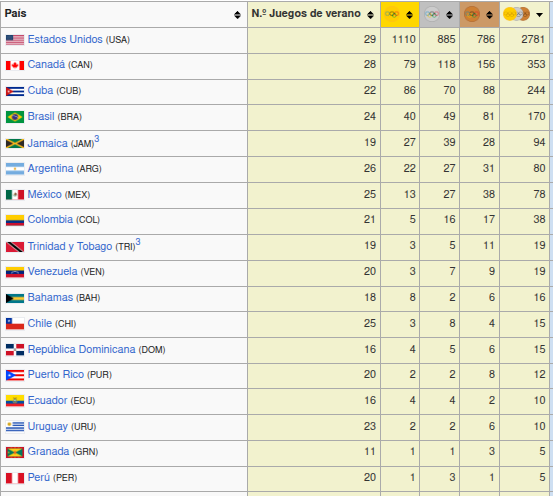The image size is (553, 496).
Task: Open the Bahamas link
Action: pyautogui.click(x=50, y=297)
